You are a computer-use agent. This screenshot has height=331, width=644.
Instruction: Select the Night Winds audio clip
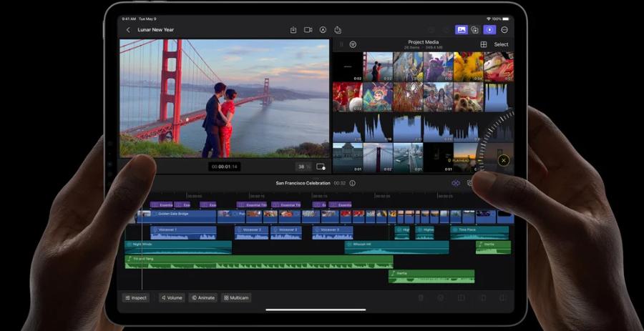(x=178, y=247)
